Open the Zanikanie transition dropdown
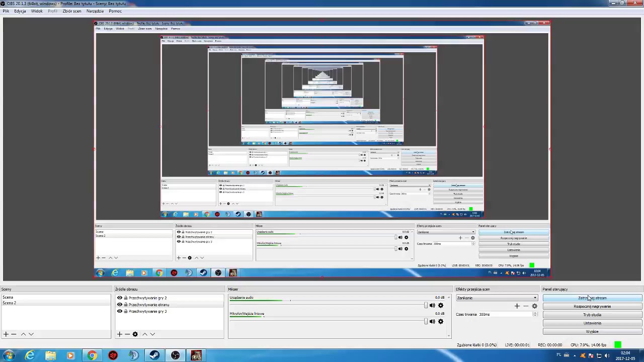The image size is (644, 362). click(497, 298)
